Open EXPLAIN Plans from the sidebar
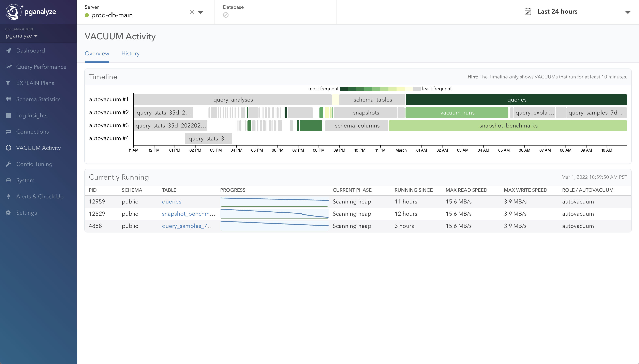 pos(35,83)
